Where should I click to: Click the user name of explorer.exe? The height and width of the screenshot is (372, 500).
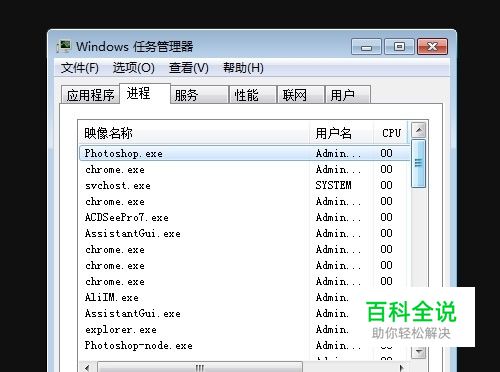pyautogui.click(x=332, y=329)
